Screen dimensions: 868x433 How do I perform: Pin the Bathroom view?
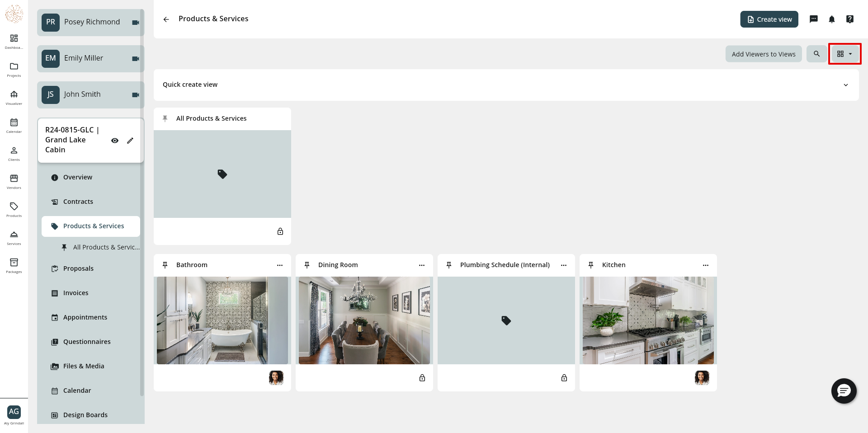pyautogui.click(x=165, y=265)
